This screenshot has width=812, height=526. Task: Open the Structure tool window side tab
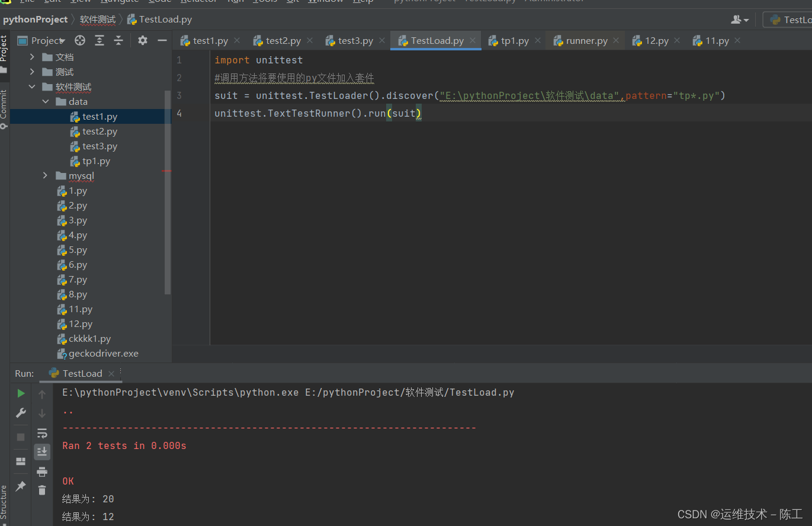pos(4,505)
